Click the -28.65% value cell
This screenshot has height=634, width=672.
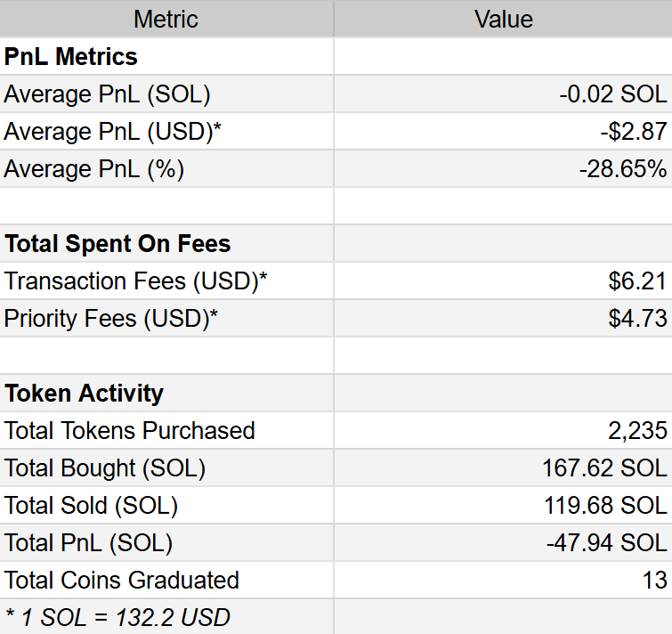(503, 168)
